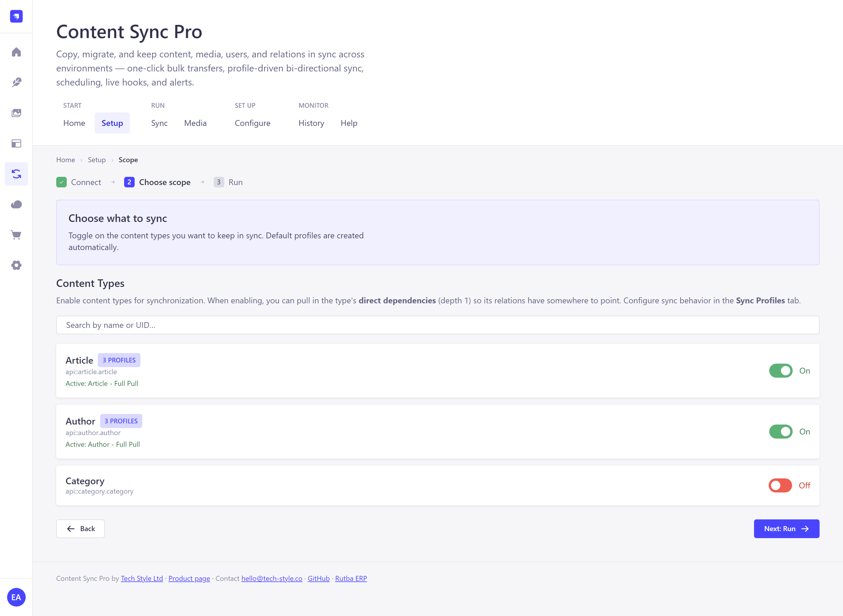Click the Choose scope step label

click(x=165, y=182)
